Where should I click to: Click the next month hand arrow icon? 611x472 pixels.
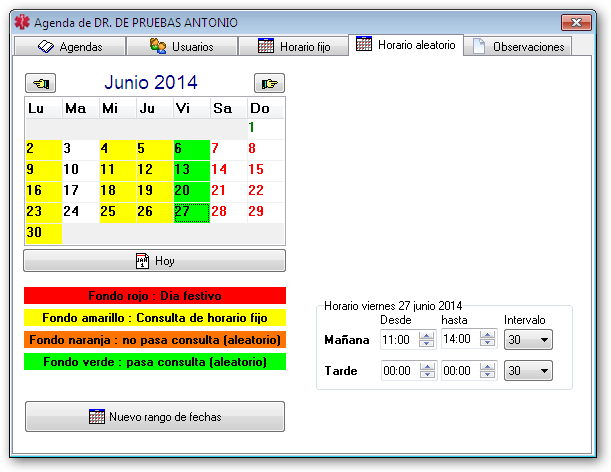[x=268, y=83]
